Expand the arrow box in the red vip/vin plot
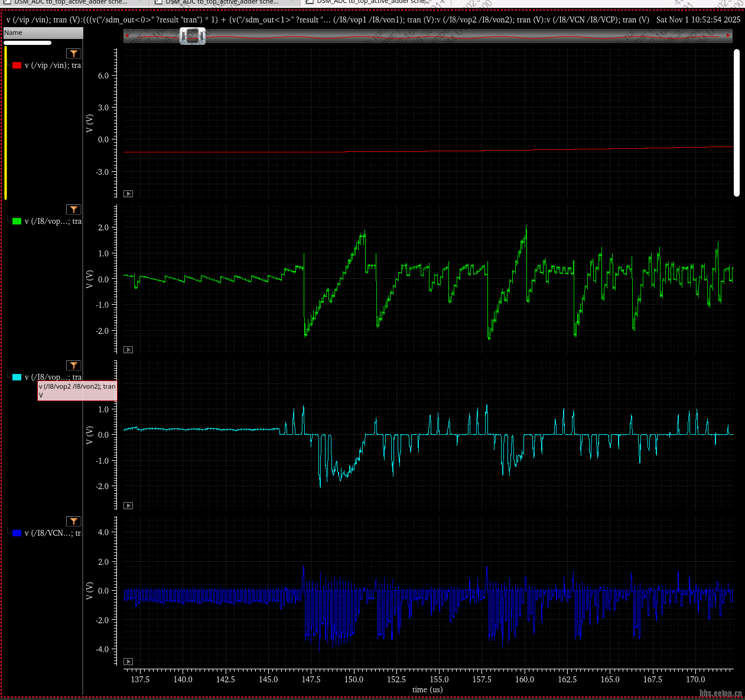 [x=128, y=194]
